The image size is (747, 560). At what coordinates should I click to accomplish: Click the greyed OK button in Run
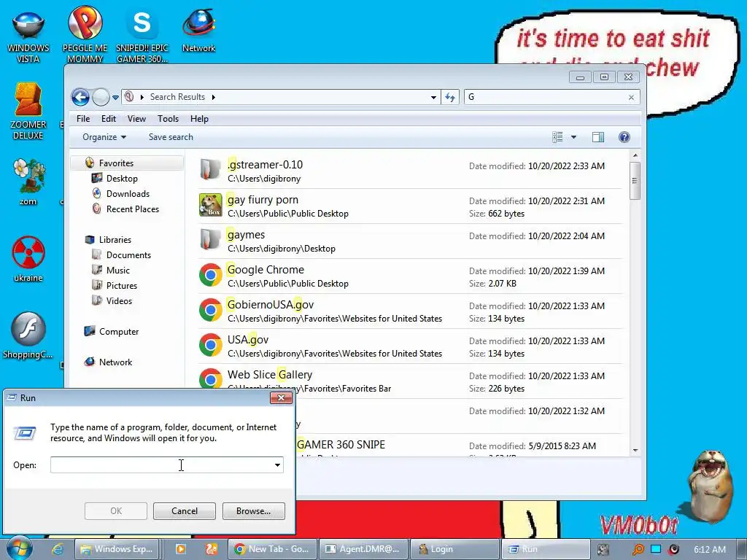116,511
